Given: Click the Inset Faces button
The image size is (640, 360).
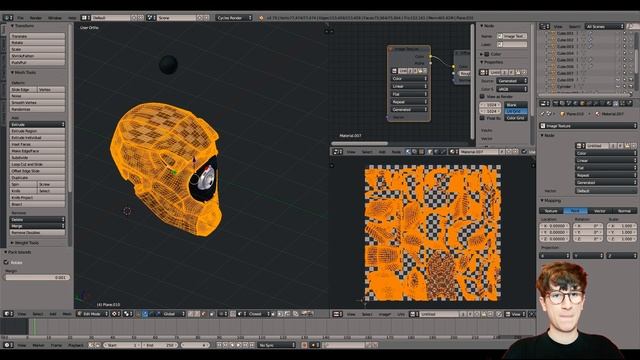Looking at the screenshot, I should pyautogui.click(x=37, y=144).
